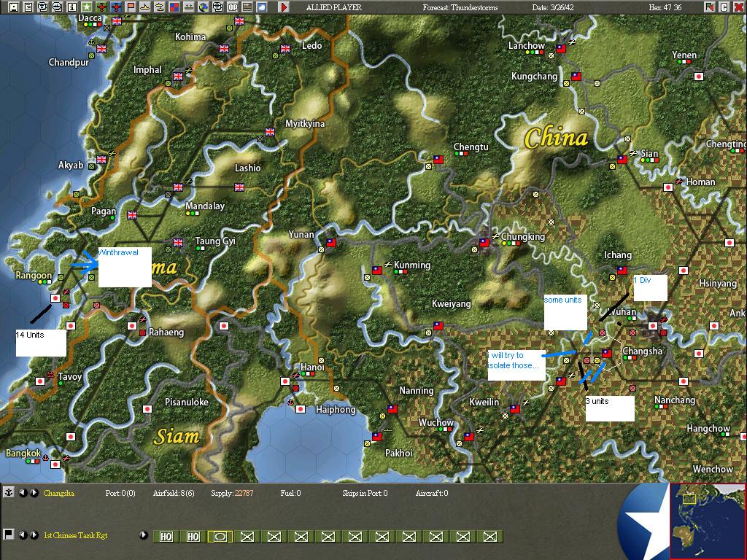Select the second HQ unit icon in strip

(193, 537)
